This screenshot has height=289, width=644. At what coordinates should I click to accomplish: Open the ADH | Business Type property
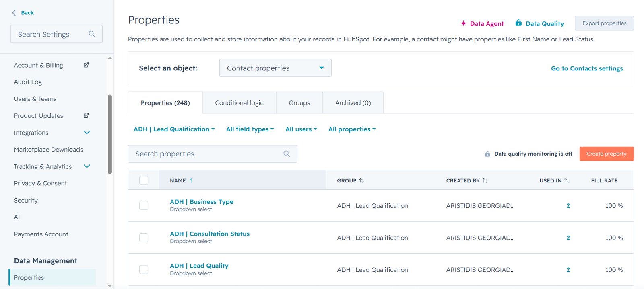(x=202, y=202)
